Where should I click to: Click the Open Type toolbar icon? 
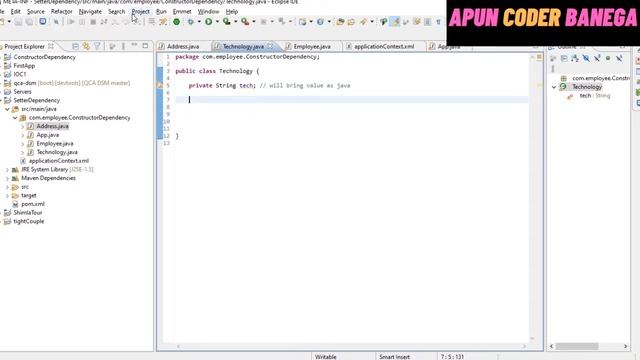pos(340,22)
